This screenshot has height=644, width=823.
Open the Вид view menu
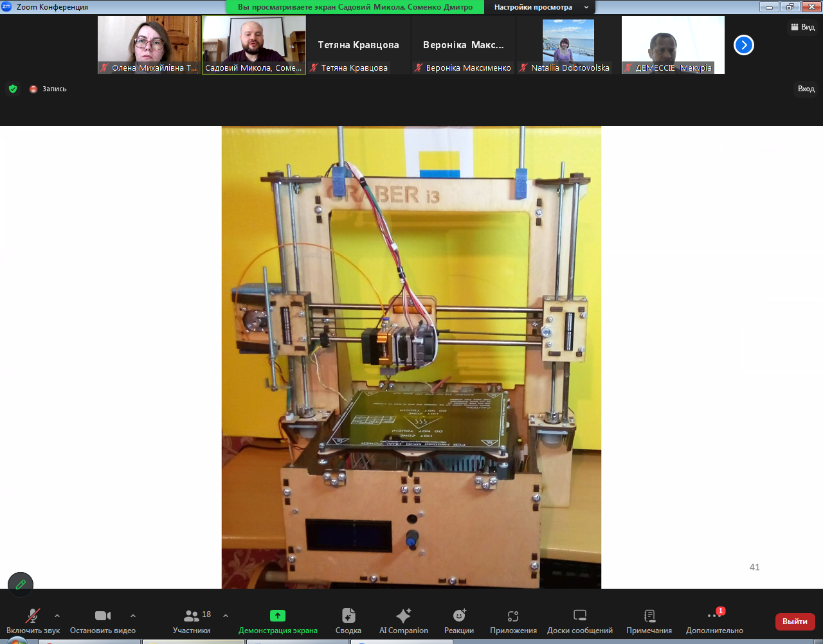[803, 27]
